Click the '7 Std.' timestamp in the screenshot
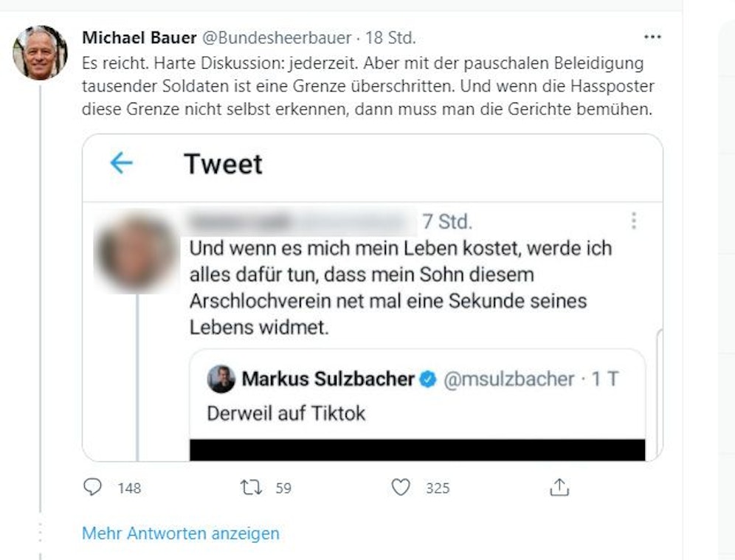Viewport: 735px width, 560px height. coord(447,221)
